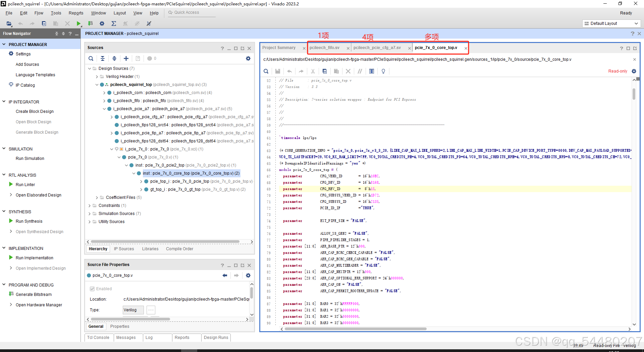Switch to pcileech_pcie_cfg_a7.sv tab
The height and width of the screenshot is (352, 644).
[377, 48]
